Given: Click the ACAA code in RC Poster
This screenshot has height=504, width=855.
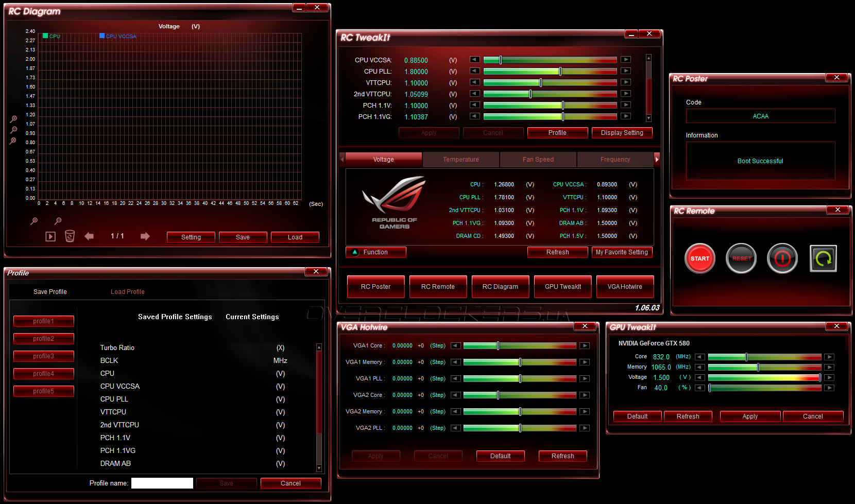Looking at the screenshot, I should [x=761, y=116].
